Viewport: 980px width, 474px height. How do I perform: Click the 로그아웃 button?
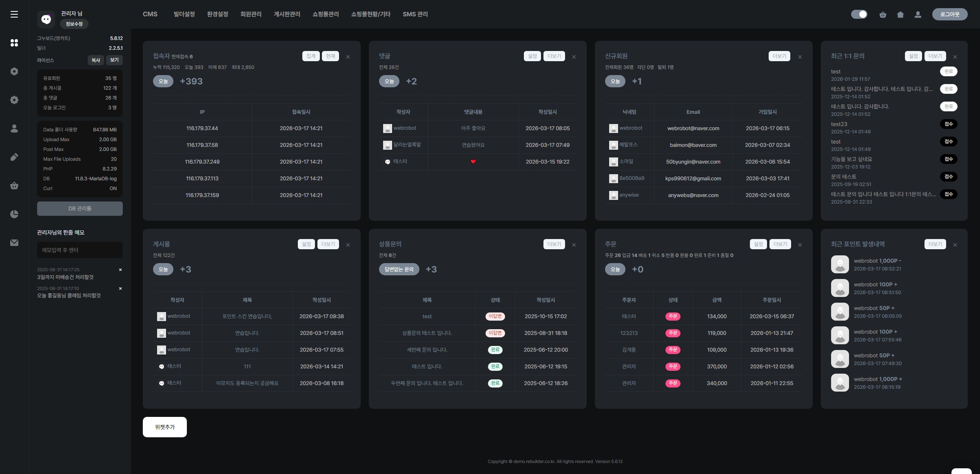(x=949, y=14)
